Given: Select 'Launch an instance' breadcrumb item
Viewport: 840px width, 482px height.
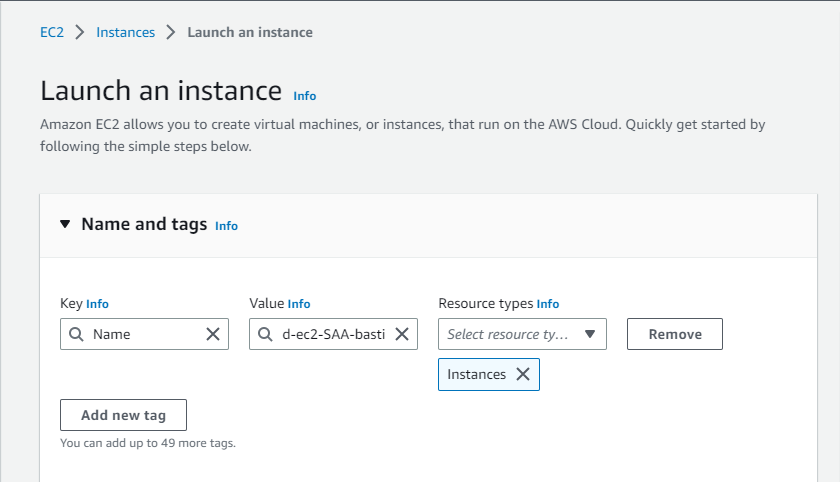Looking at the screenshot, I should pos(250,32).
